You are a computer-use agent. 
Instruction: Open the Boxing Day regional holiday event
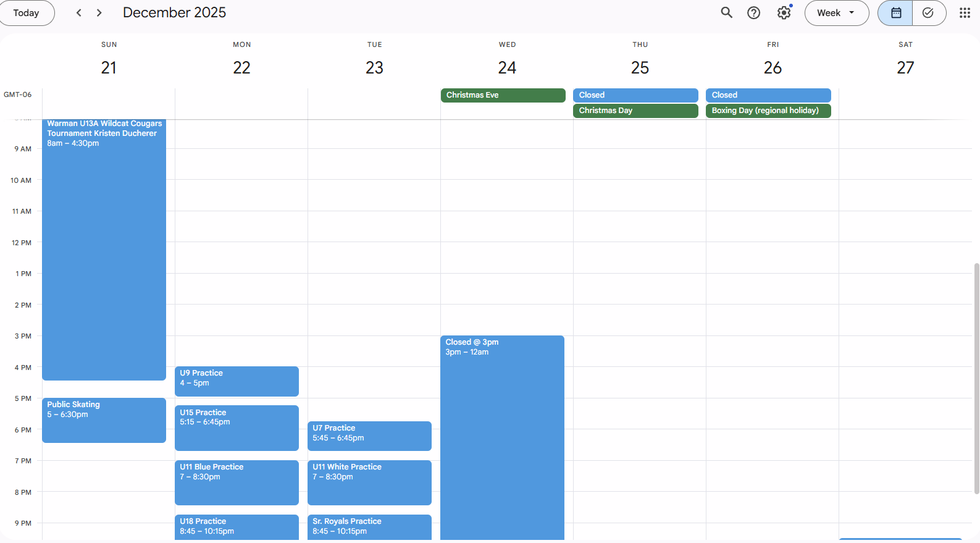click(768, 111)
